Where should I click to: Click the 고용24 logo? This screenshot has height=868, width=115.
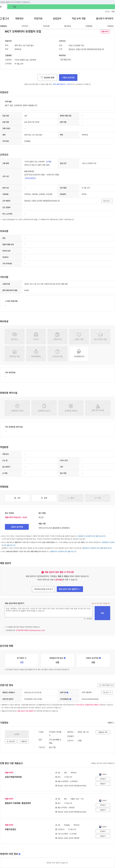click(x=4, y=19)
